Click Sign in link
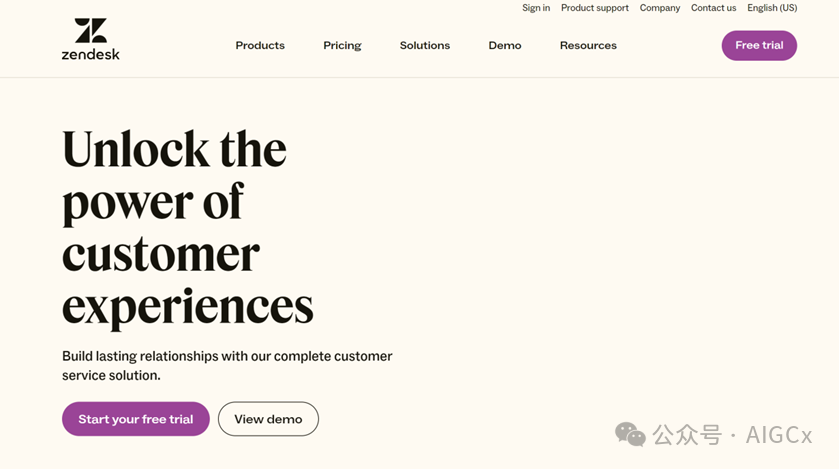The width and height of the screenshot is (839, 469). [536, 8]
